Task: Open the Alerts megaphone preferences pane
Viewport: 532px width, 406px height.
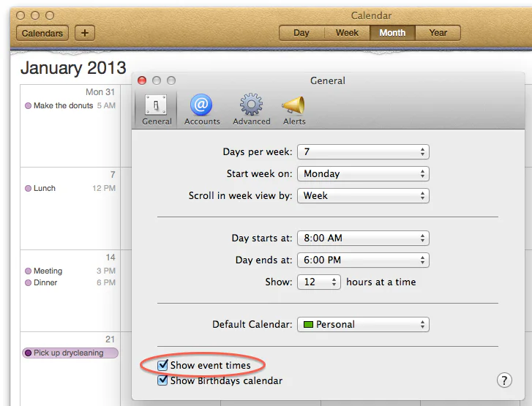Action: [294, 110]
